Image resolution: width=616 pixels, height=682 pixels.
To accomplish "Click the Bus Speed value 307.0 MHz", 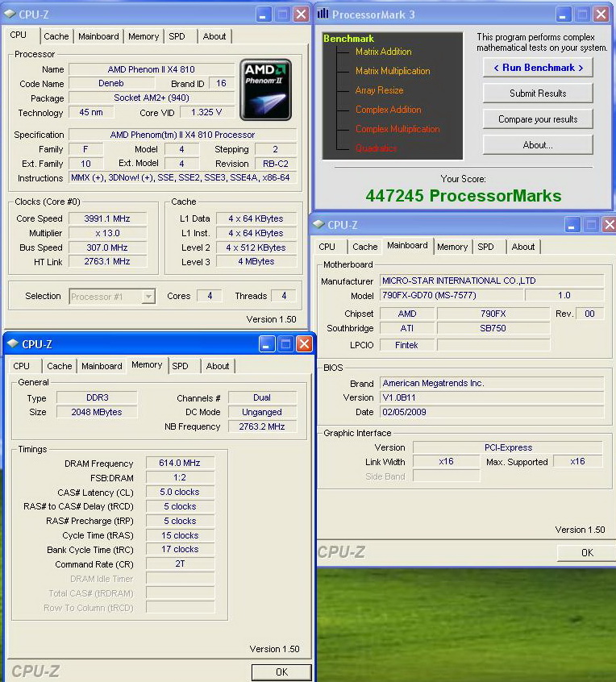I will point(107,247).
